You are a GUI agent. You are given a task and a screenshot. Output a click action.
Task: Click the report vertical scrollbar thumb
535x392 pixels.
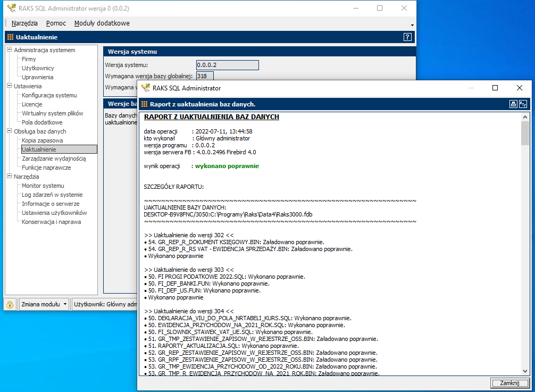point(525,133)
